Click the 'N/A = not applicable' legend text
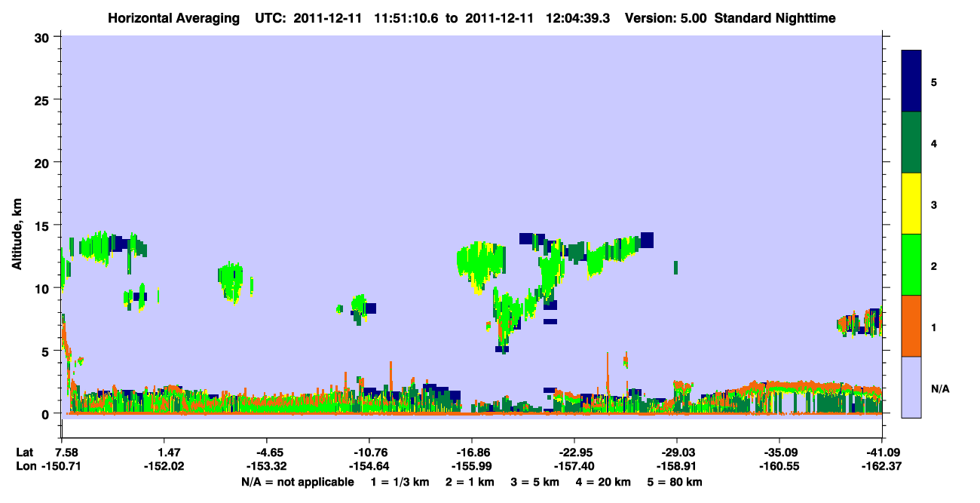 pos(297,482)
